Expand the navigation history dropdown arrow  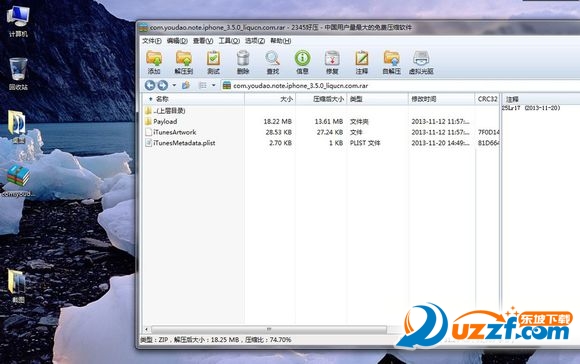point(174,85)
